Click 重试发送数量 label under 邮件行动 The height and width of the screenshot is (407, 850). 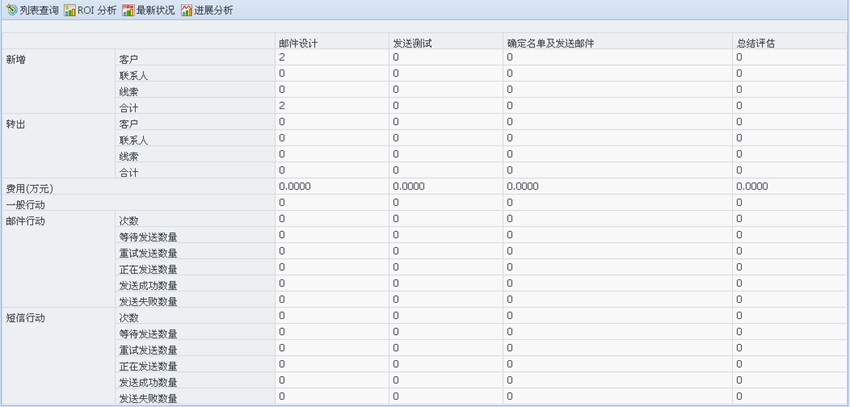149,254
